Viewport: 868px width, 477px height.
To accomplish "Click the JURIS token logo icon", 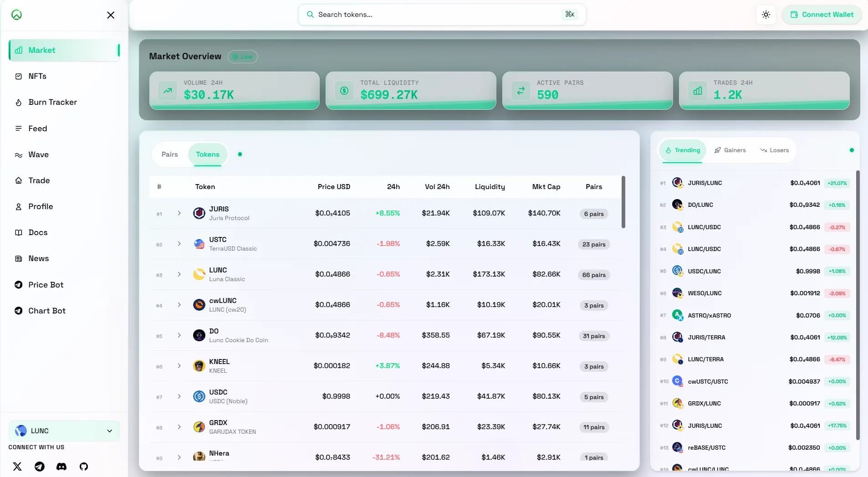I will [x=199, y=213].
